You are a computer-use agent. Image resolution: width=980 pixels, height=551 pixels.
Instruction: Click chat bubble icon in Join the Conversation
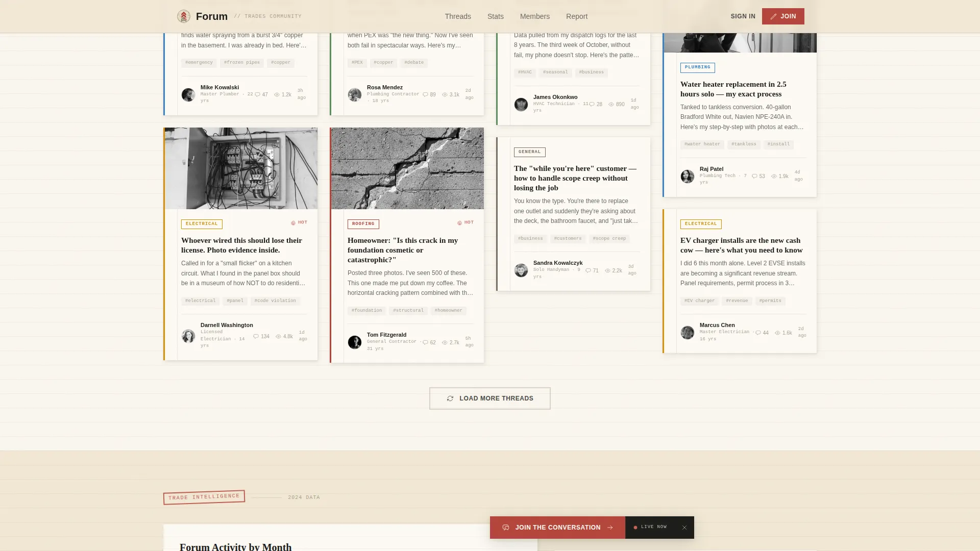(506, 528)
